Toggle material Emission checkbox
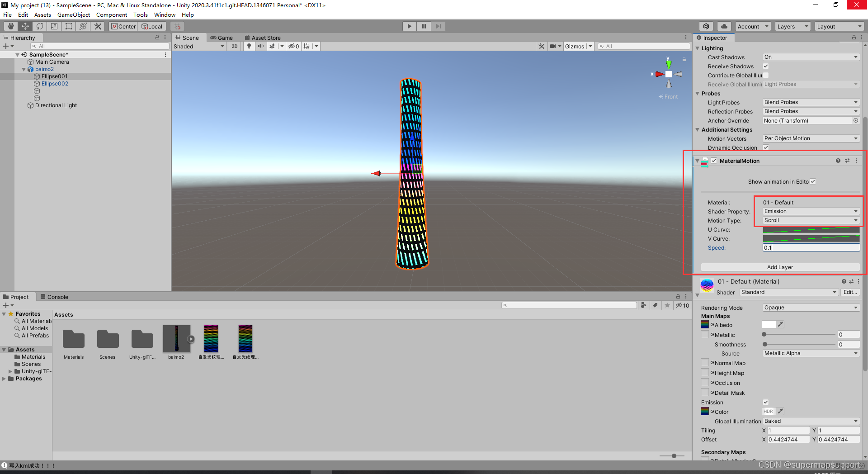The image size is (868, 474). click(x=766, y=402)
